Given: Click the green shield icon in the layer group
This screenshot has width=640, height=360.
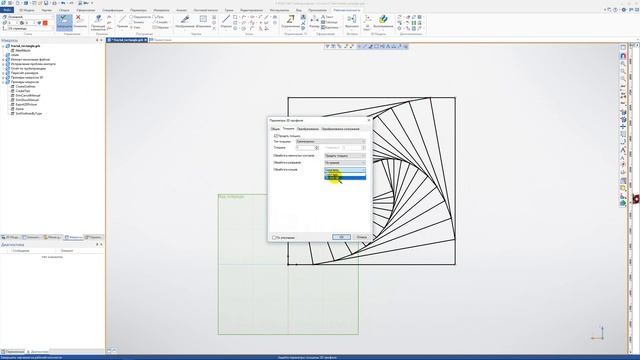Looking at the screenshot, I should (39, 23).
